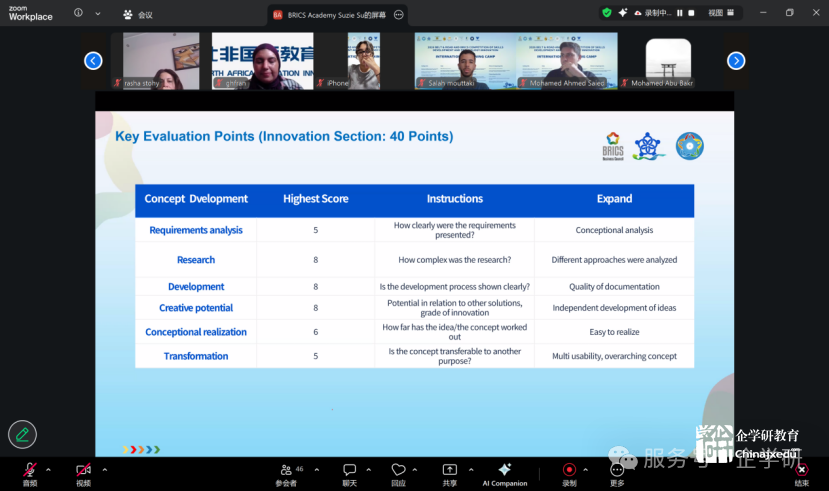The height and width of the screenshot is (491, 829).
Task: Switch to the meeting tab at top
Action: pos(138,14)
